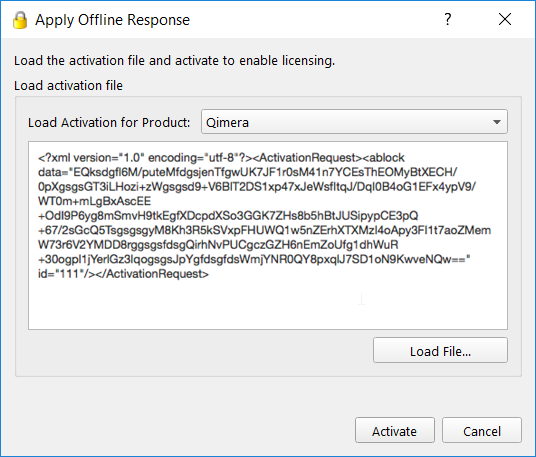Close the Apply Offline Response dialog

[x=505, y=19]
